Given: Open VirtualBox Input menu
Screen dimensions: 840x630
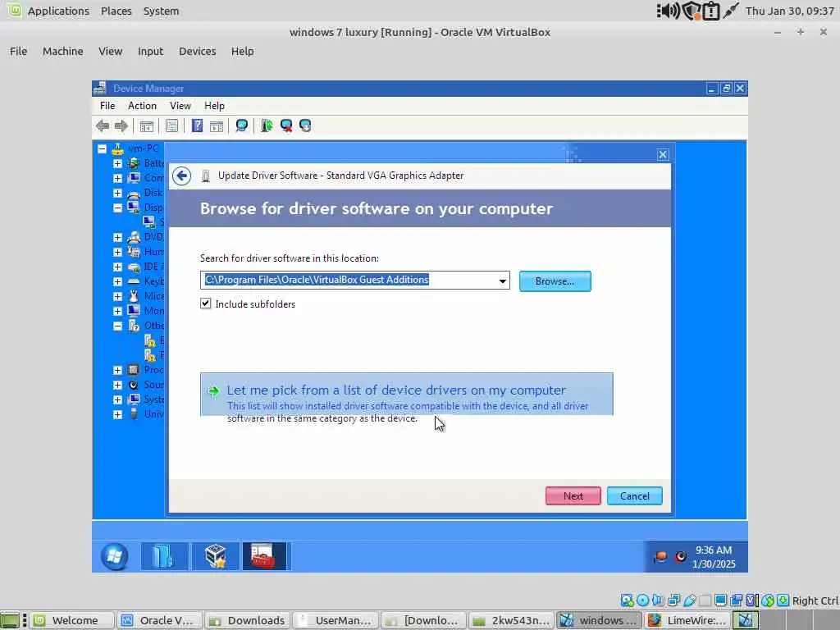Looking at the screenshot, I should pyautogui.click(x=150, y=52).
